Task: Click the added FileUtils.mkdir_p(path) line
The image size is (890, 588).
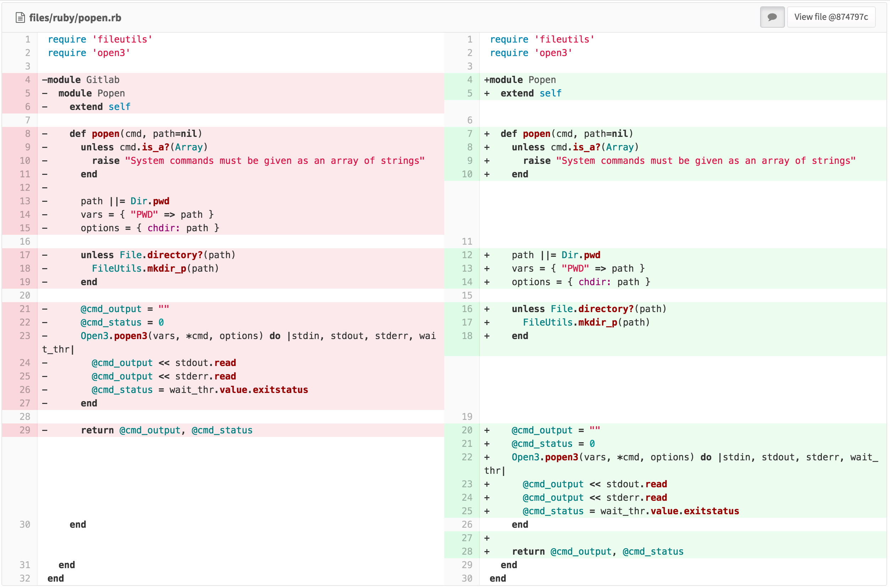Action: tap(585, 322)
